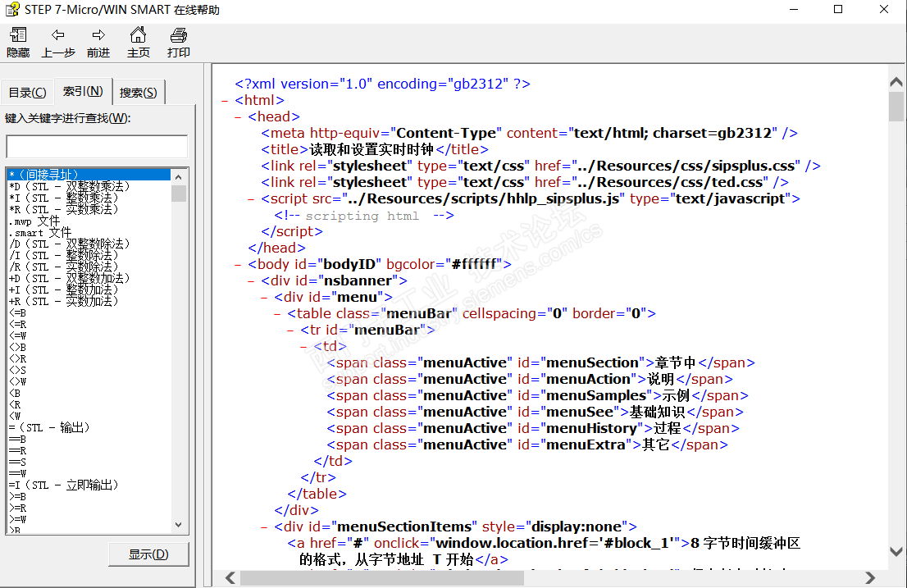The height and width of the screenshot is (588, 907).
Task: Select index entry *R (STL - 实数乘法)
Action: click(x=64, y=209)
